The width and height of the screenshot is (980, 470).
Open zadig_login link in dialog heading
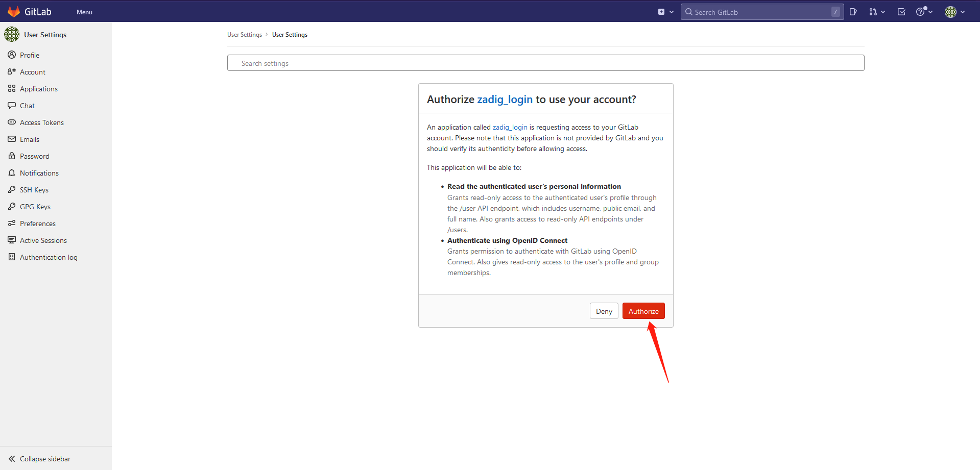click(x=505, y=99)
